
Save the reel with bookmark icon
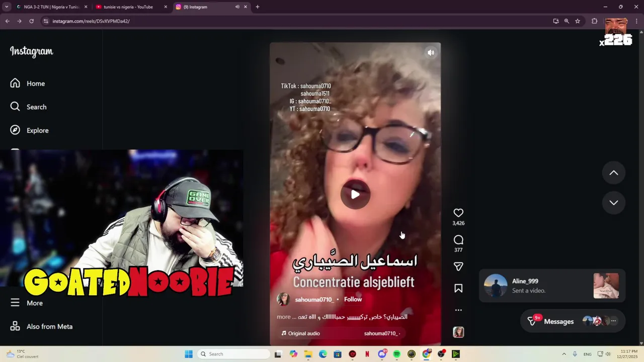point(458,288)
